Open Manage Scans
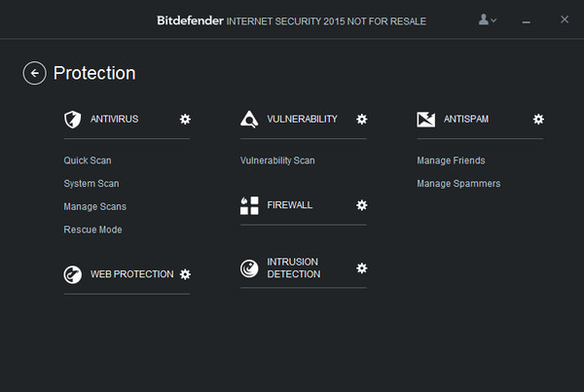 coord(95,206)
